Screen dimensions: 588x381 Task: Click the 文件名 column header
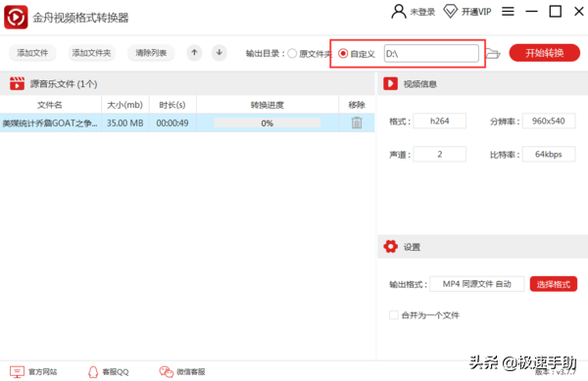50,105
